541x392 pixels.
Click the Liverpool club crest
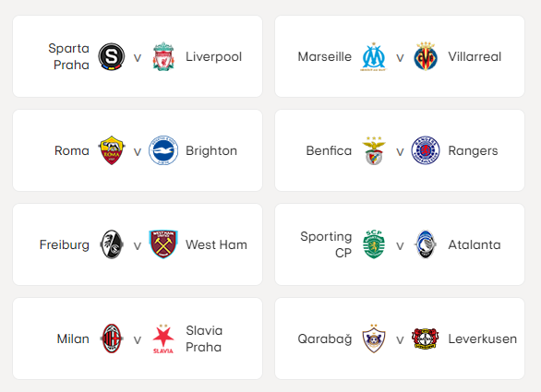pyautogui.click(x=163, y=56)
